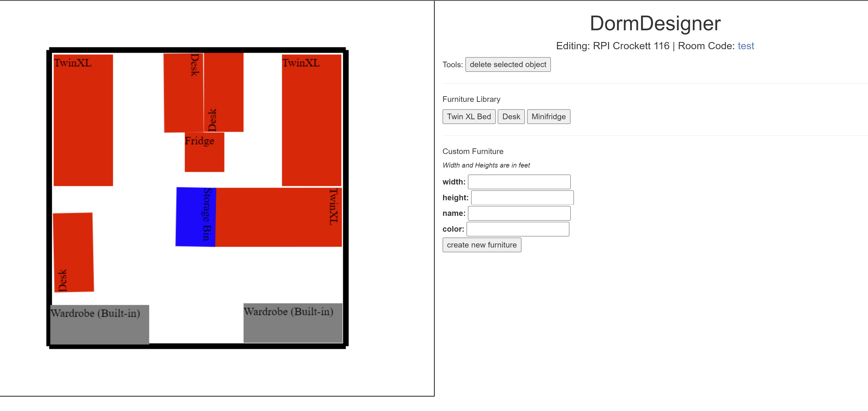The width and height of the screenshot is (868, 411).
Task: Focus the width input field
Action: coord(519,182)
